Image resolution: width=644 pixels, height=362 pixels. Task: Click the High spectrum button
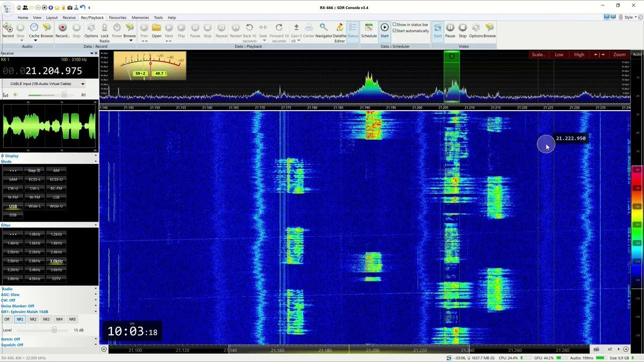click(x=579, y=54)
